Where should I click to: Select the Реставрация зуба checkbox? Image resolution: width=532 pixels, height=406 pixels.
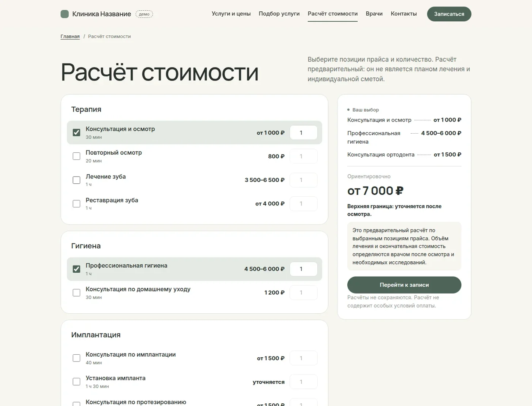76,204
